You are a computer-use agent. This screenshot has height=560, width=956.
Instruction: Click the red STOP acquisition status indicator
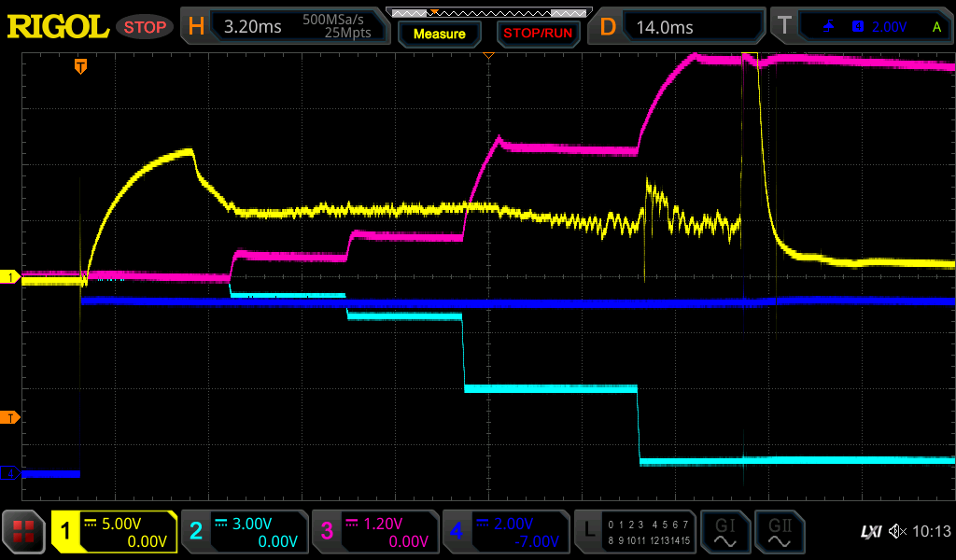(x=145, y=27)
